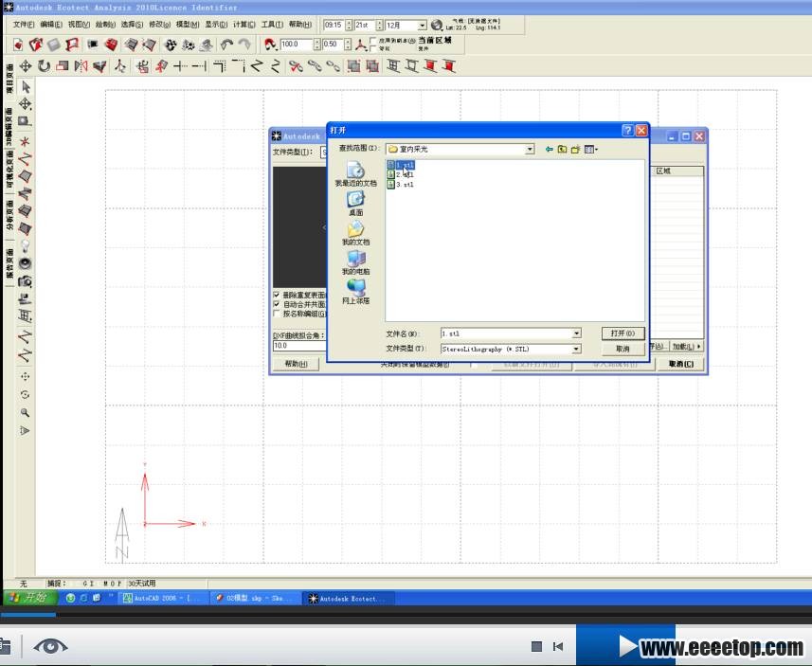Open 我的文档 shortcut in places bar
This screenshot has width=812, height=666.
pyautogui.click(x=355, y=233)
